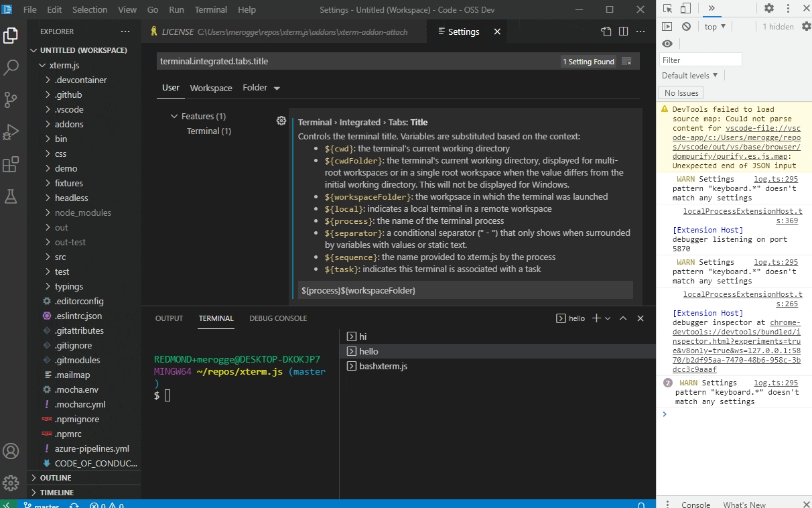Screen dimensions: 812x508
Task: Collapse the UNTITLED (WORKSPACE) section
Action: click(x=84, y=50)
